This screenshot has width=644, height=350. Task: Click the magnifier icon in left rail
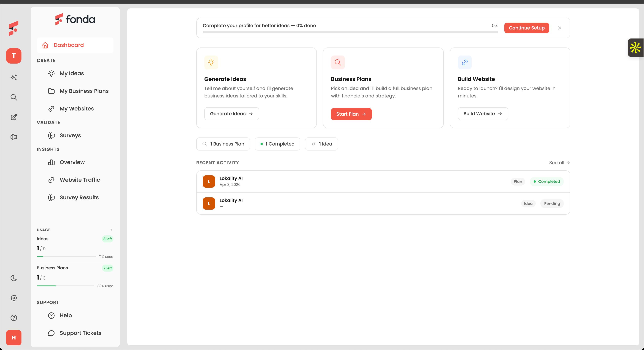coord(14,97)
